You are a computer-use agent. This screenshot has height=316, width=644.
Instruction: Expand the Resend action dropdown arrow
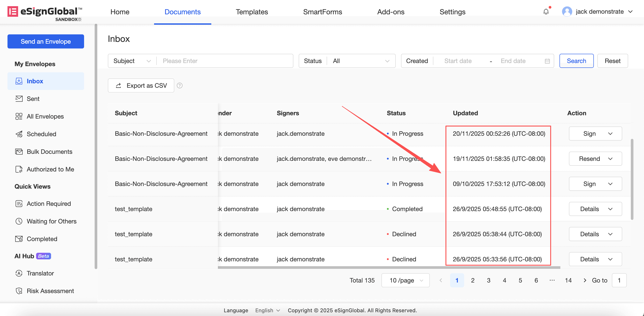(610, 159)
